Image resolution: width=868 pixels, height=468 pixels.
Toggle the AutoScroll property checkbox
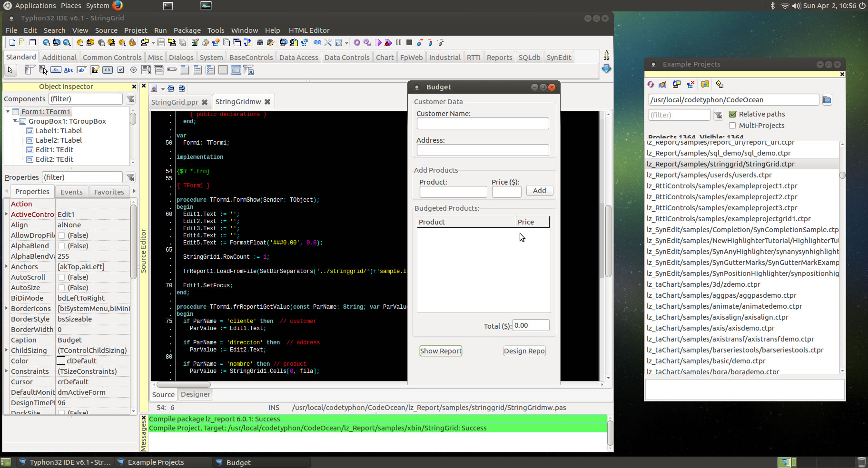(x=61, y=277)
